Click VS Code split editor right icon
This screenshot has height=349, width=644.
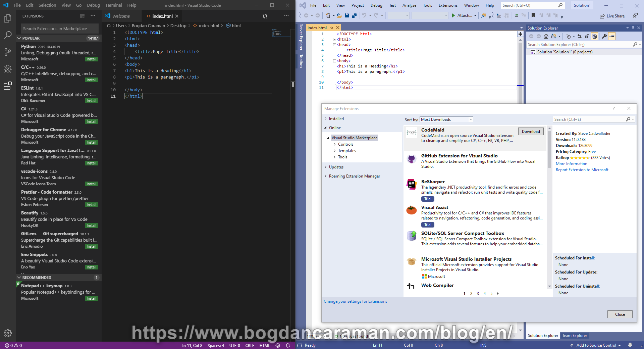(x=276, y=16)
